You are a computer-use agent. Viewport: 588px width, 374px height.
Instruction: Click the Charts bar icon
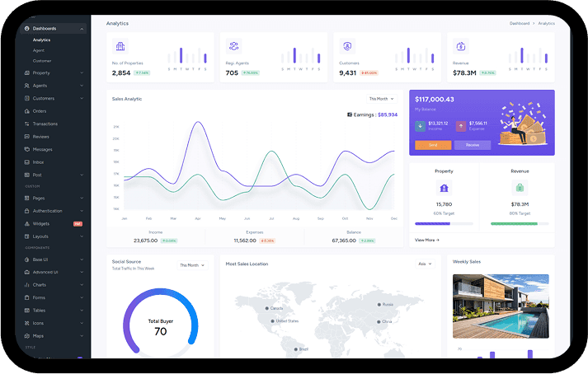coord(27,285)
